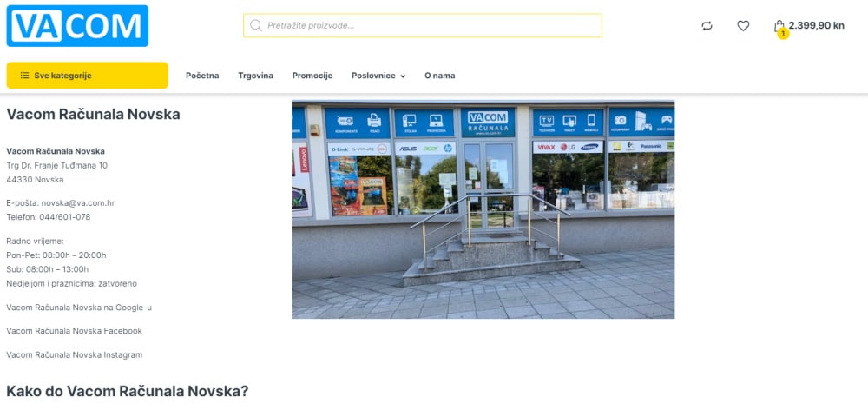Open Vacom Računala Novska Instagram link
The image size is (868, 417).
point(74,354)
